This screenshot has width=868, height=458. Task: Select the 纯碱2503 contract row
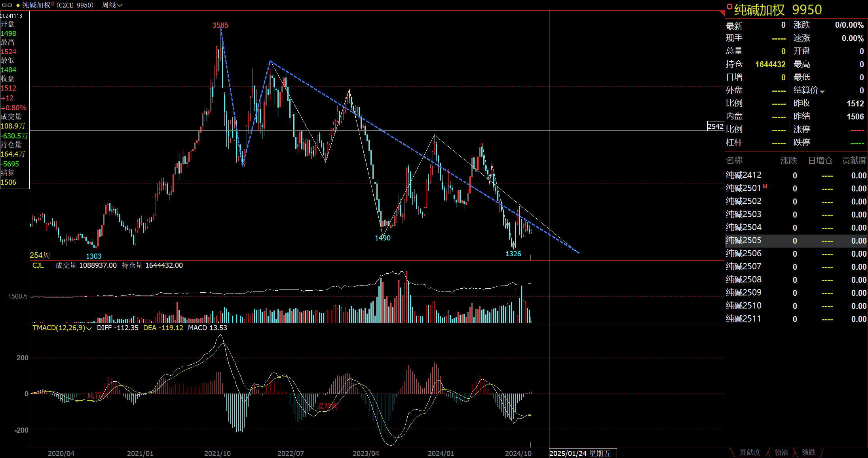click(x=796, y=214)
